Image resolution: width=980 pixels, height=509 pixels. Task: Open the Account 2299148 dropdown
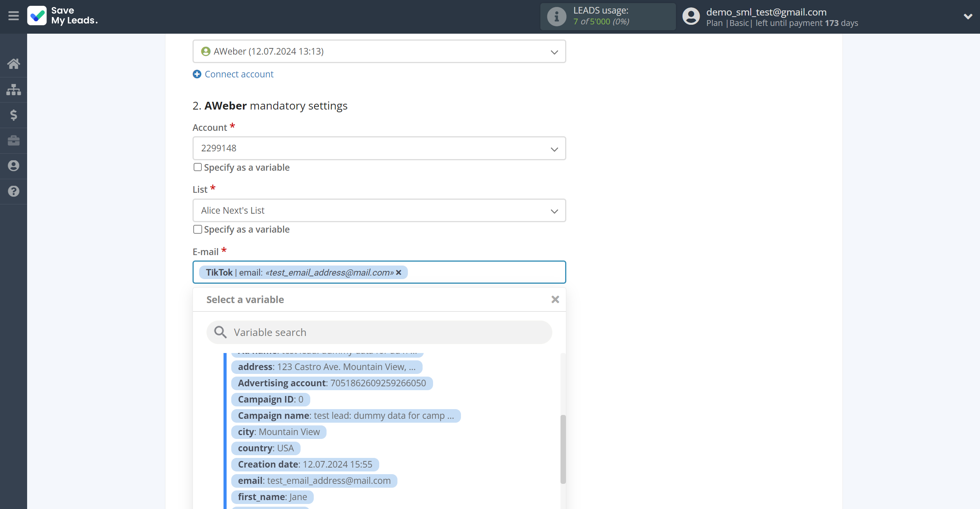pyautogui.click(x=379, y=148)
